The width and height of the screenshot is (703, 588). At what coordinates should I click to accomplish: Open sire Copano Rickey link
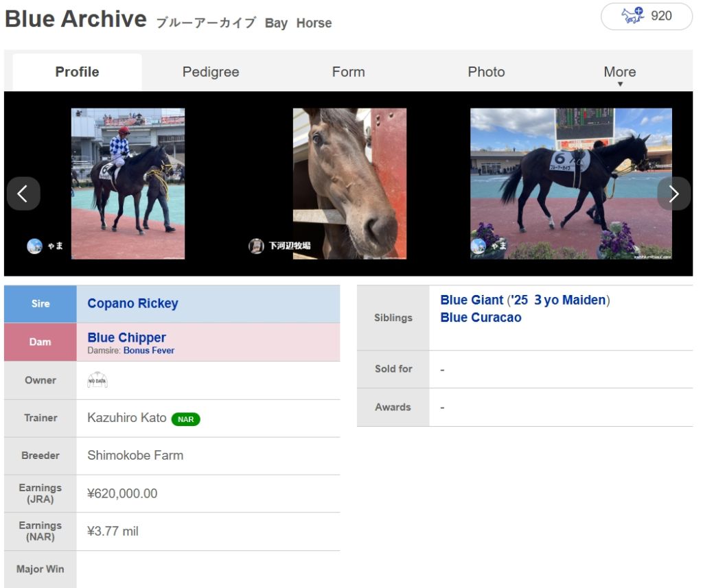click(x=132, y=303)
